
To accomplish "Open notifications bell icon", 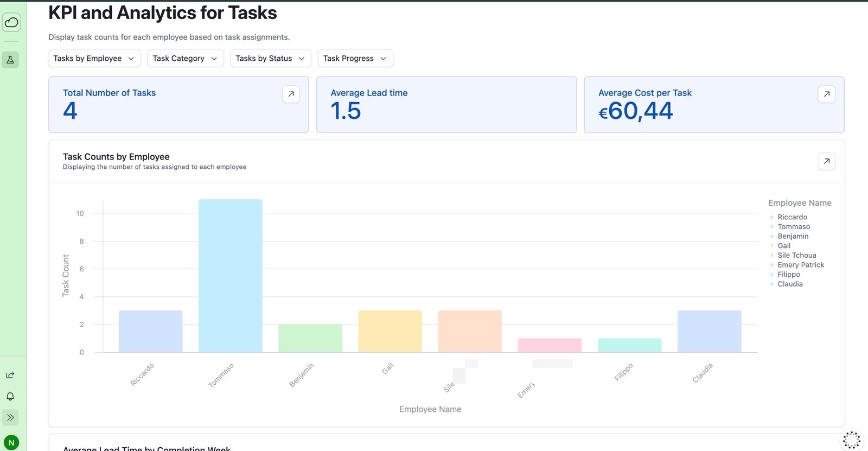I will point(10,396).
